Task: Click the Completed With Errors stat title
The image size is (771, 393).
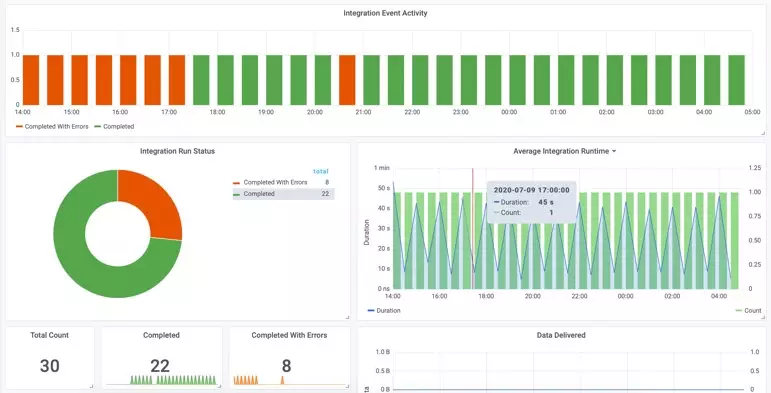Action: (289, 335)
